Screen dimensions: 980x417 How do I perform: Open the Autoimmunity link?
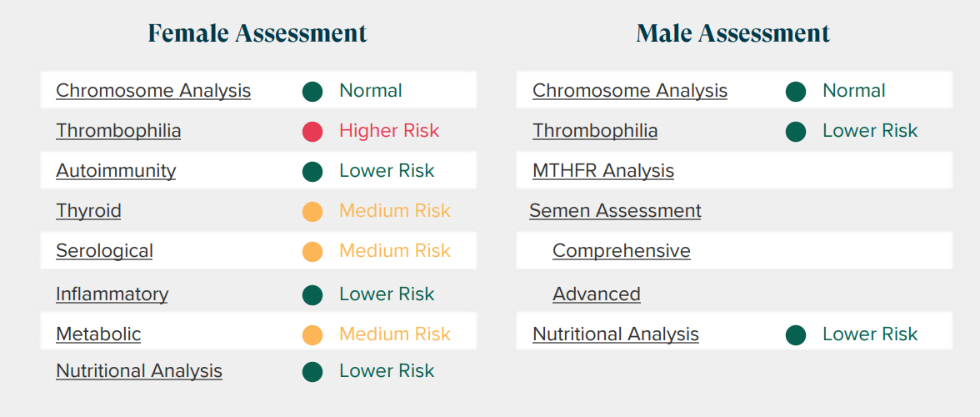[x=116, y=171]
